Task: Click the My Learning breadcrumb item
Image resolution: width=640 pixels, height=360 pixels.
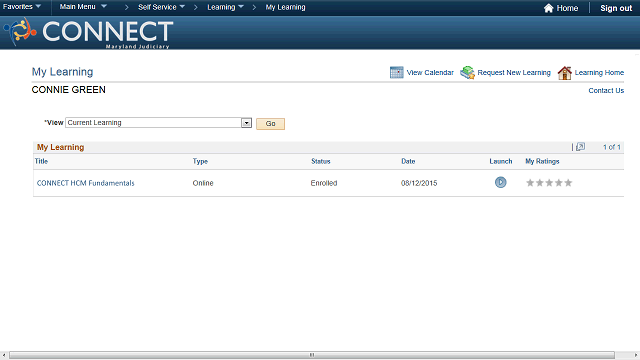Action: tap(285, 7)
